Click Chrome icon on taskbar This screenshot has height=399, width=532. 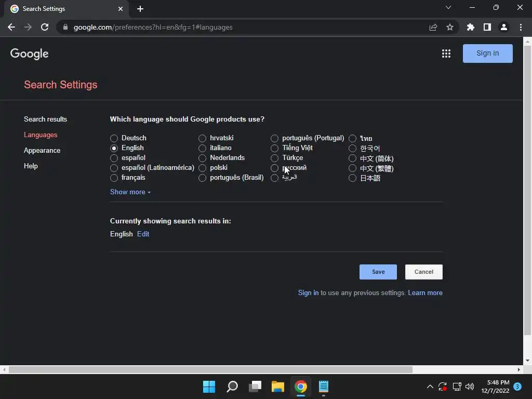point(301,387)
